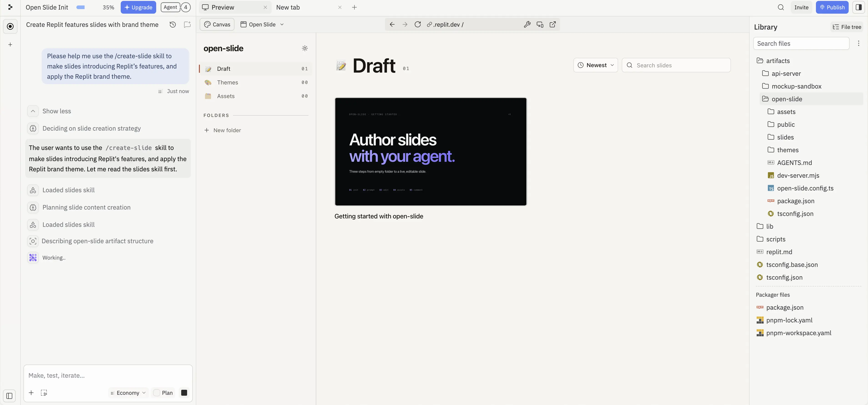Image resolution: width=868 pixels, height=405 pixels.
Task: Close the Preview tab
Action: point(265,7)
